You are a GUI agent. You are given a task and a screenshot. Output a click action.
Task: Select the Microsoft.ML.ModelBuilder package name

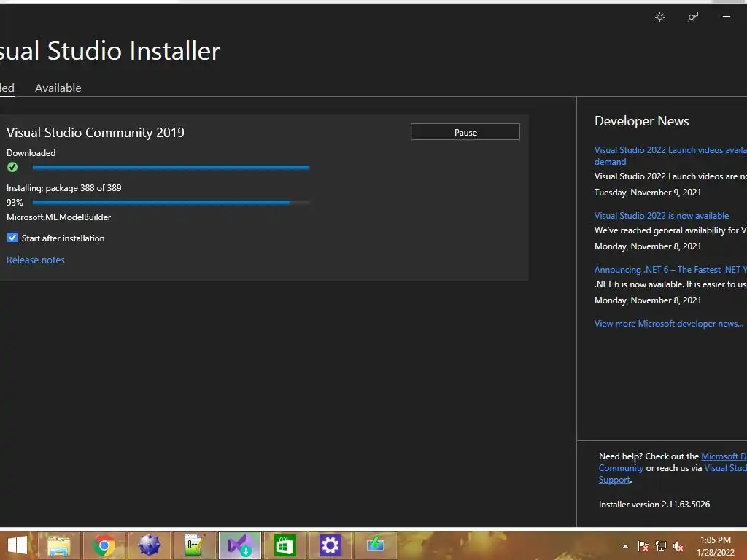tap(58, 217)
